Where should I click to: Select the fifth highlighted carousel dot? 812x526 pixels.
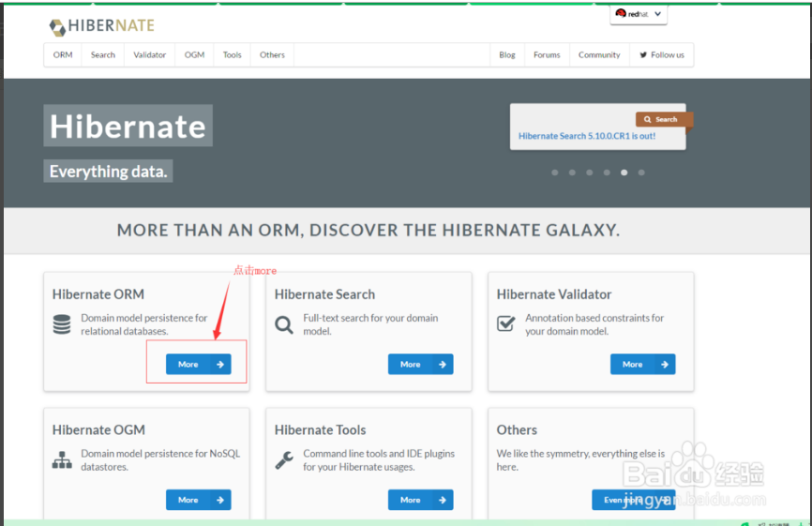(x=624, y=173)
